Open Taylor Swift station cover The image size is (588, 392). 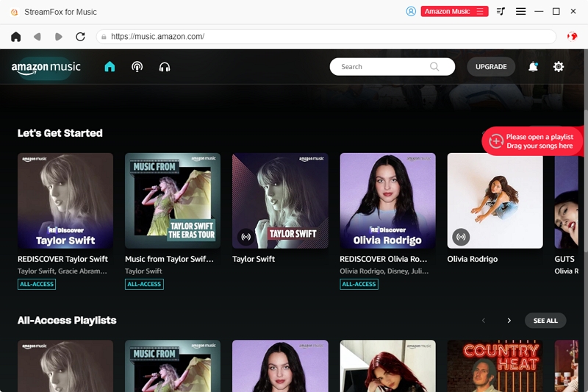pyautogui.click(x=280, y=200)
